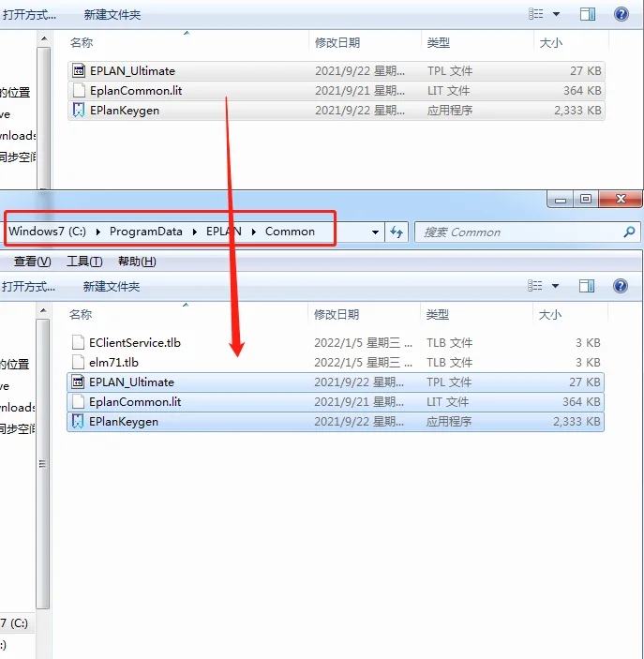The image size is (644, 659).
Task: Expand the view options dropdown arrow in the lower window
Action: pyautogui.click(x=556, y=286)
